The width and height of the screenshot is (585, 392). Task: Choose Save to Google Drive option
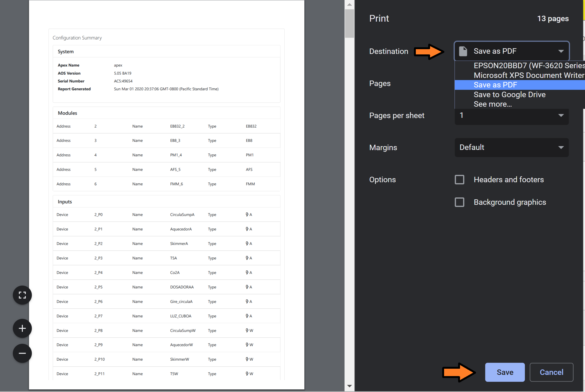(509, 95)
